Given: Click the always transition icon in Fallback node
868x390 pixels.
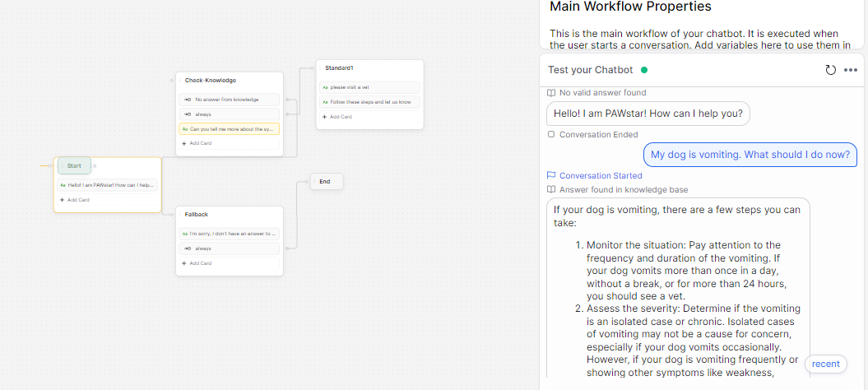Looking at the screenshot, I should (x=187, y=248).
